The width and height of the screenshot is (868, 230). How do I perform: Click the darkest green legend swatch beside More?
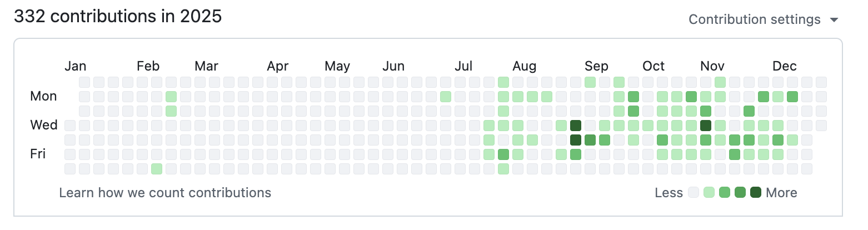756,193
